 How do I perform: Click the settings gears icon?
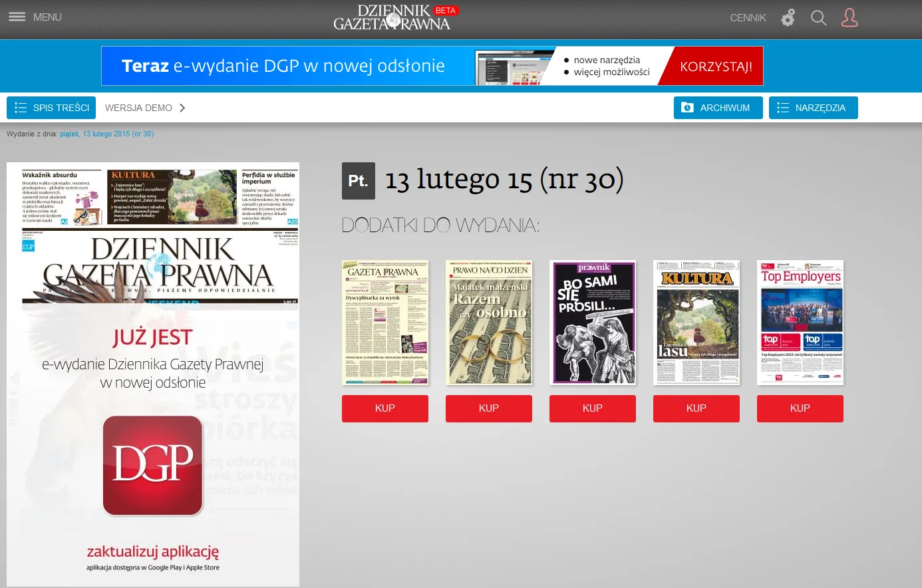[788, 18]
